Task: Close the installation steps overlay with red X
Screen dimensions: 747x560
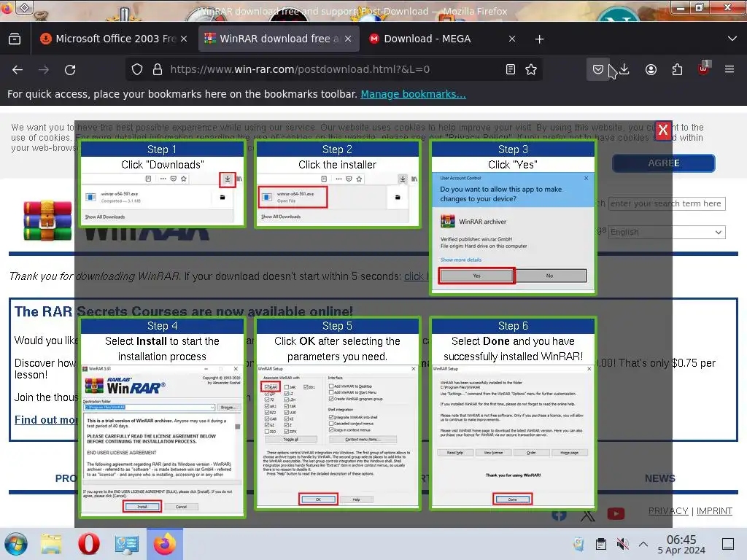Action: tap(662, 130)
